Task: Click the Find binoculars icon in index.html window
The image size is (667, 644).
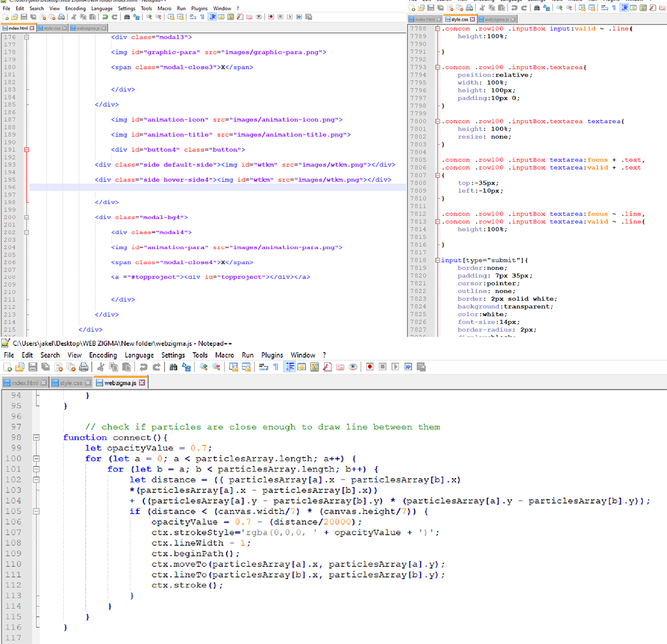Action: coord(127,17)
